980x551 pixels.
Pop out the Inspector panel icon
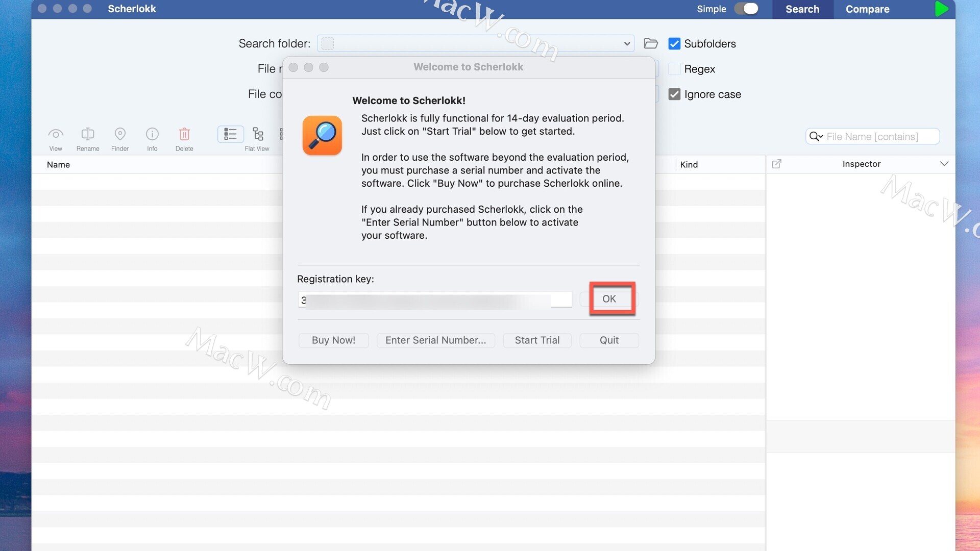tap(776, 164)
